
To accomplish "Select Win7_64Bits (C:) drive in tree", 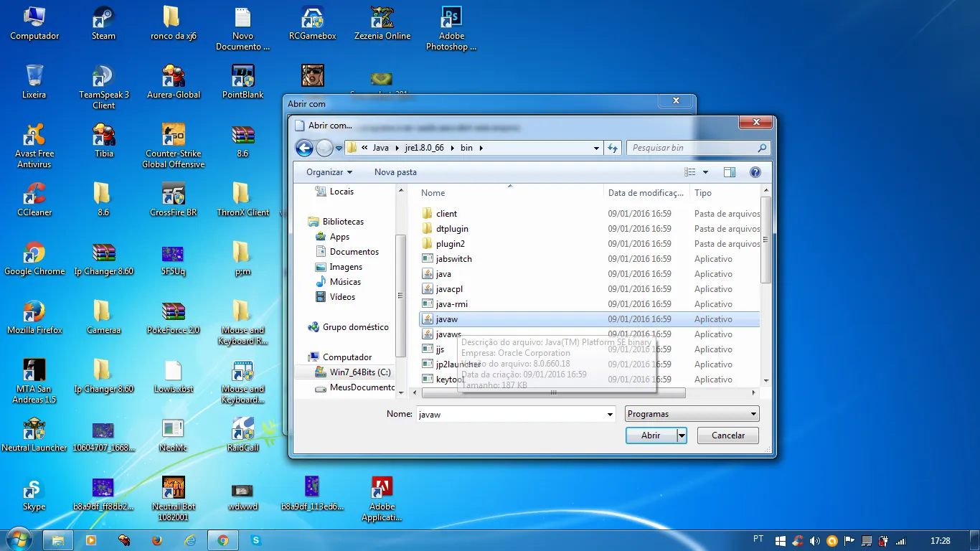I will [x=359, y=372].
